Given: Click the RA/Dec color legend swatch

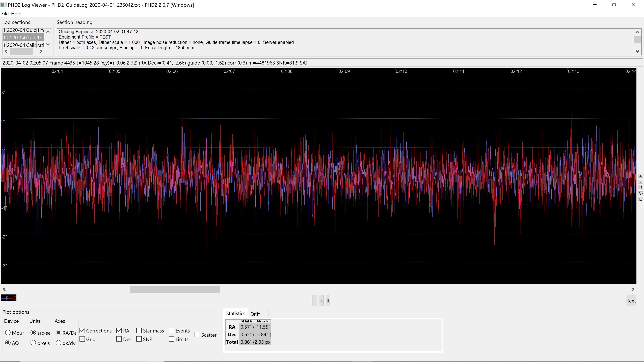Looking at the screenshot, I should (x=9, y=298).
